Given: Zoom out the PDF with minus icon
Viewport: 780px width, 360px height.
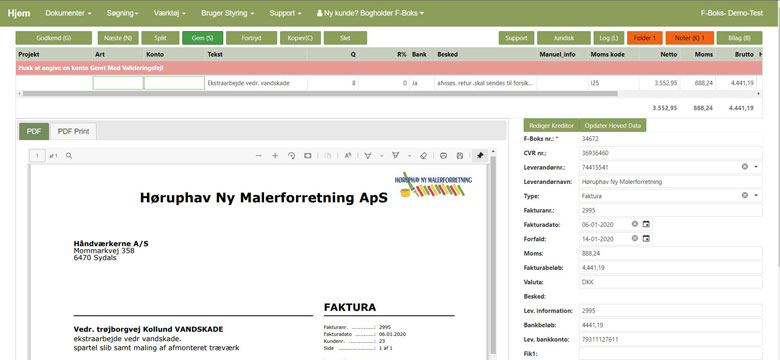Looking at the screenshot, I should pyautogui.click(x=259, y=156).
